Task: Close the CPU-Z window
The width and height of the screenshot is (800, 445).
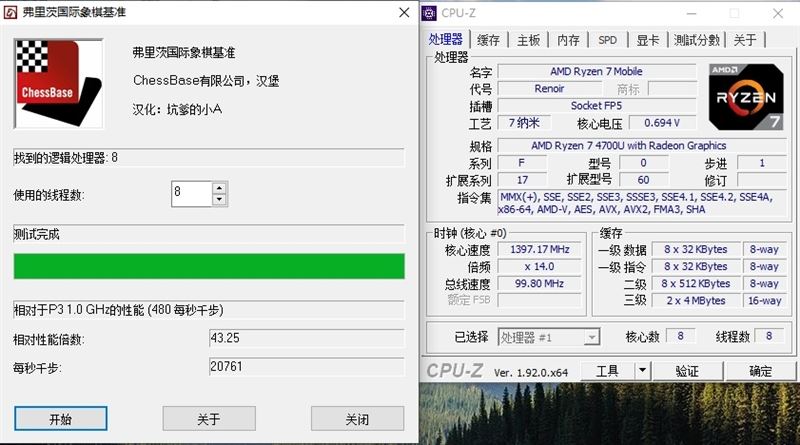Action: click(778, 13)
